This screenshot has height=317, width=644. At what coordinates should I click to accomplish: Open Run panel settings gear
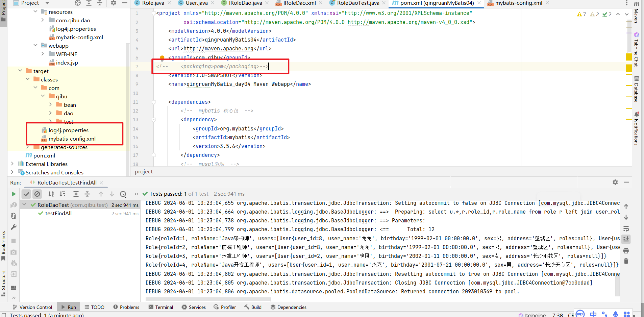pos(615,182)
